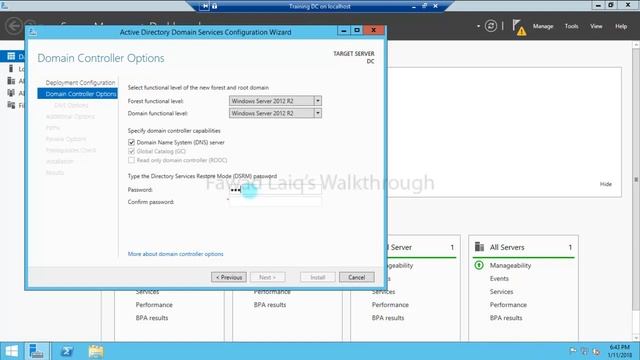Click in the Confirm password field
640x360 pixels.
click(x=275, y=202)
